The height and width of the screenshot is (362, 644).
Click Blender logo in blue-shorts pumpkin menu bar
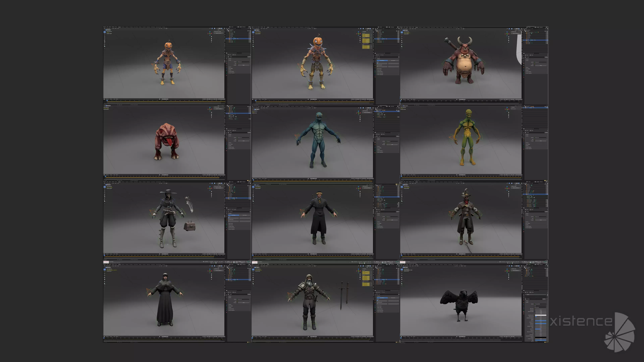pos(104,27)
